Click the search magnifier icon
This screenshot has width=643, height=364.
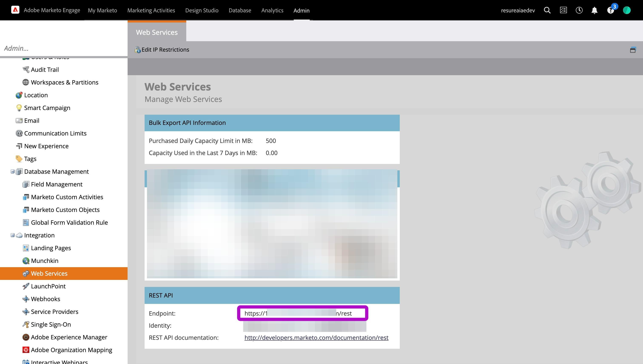click(x=547, y=10)
